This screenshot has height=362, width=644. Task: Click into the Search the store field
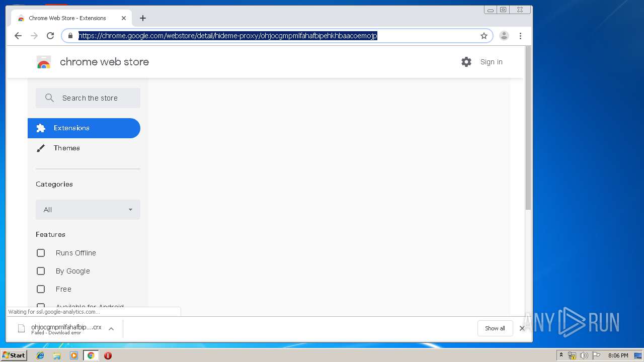pyautogui.click(x=88, y=98)
